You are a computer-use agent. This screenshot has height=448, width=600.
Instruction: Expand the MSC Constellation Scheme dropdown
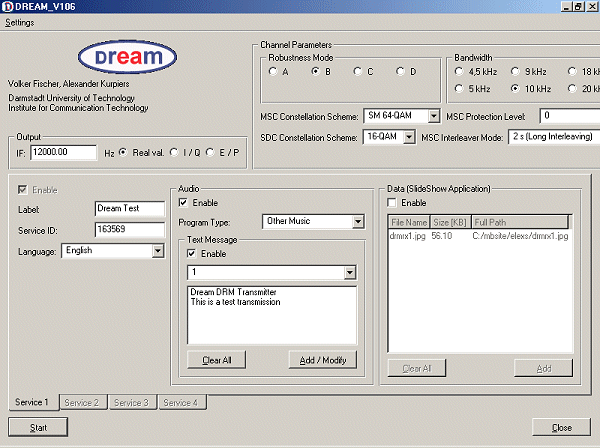point(432,116)
